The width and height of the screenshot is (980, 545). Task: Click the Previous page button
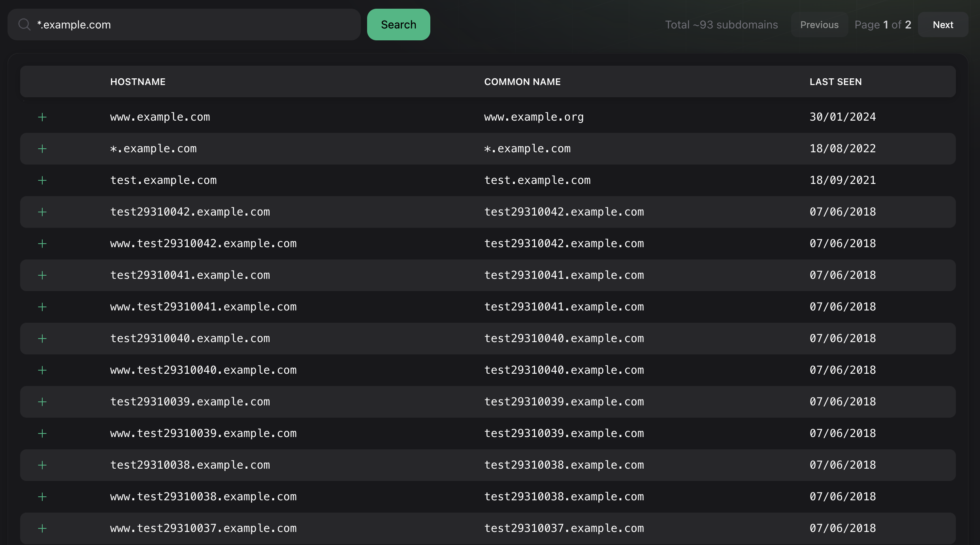click(x=819, y=25)
